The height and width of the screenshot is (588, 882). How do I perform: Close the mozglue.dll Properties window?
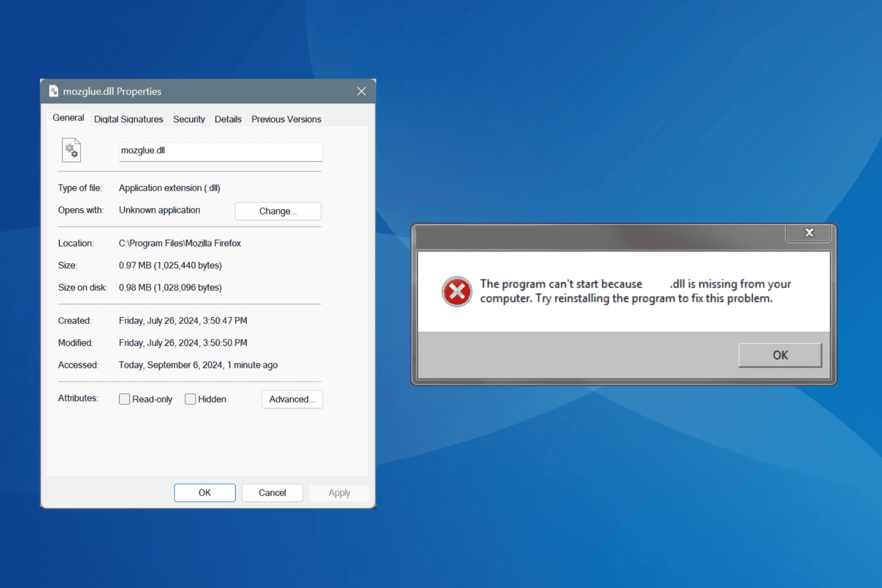pyautogui.click(x=361, y=91)
